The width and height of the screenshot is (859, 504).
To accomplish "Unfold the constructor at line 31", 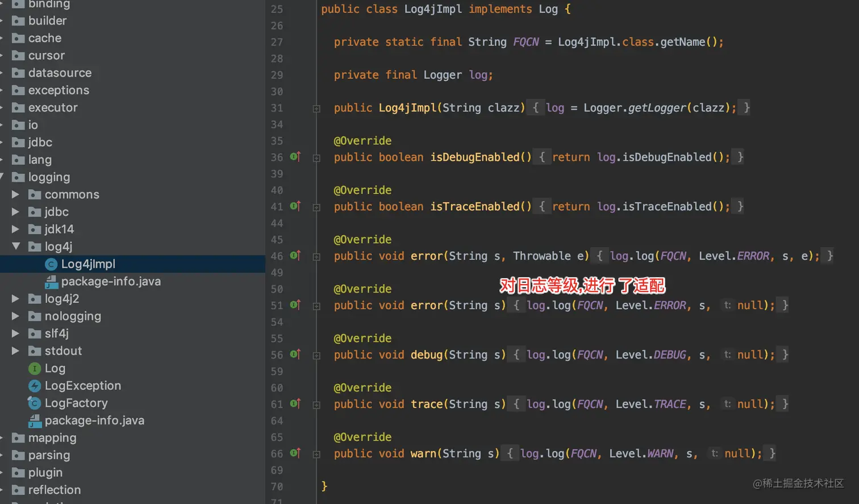I will (x=316, y=109).
